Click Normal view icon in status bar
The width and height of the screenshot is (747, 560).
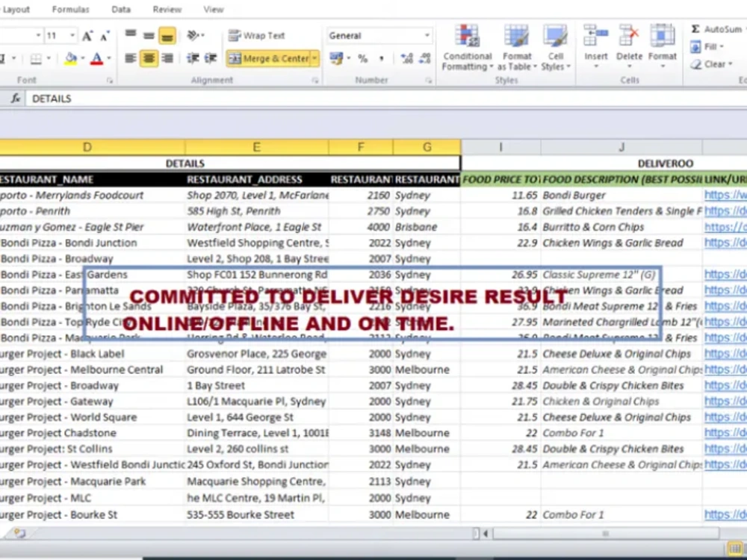(736, 547)
